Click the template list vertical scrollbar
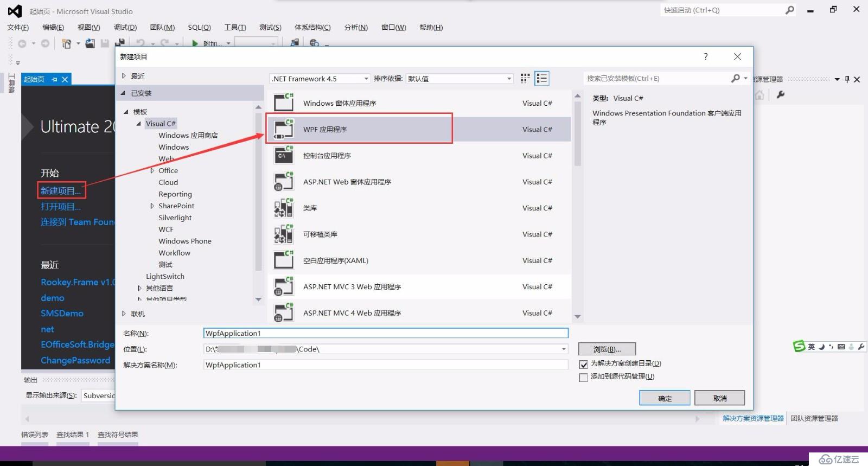The image size is (868, 466). [578, 135]
